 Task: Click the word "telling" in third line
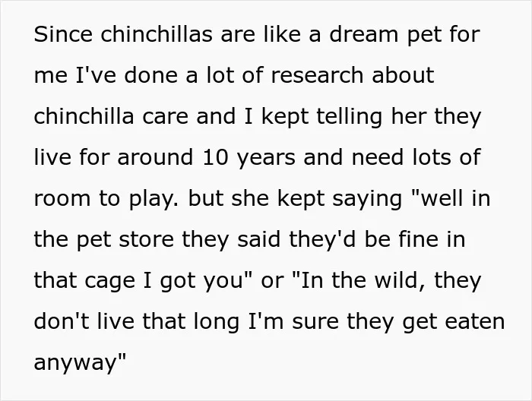[350, 117]
